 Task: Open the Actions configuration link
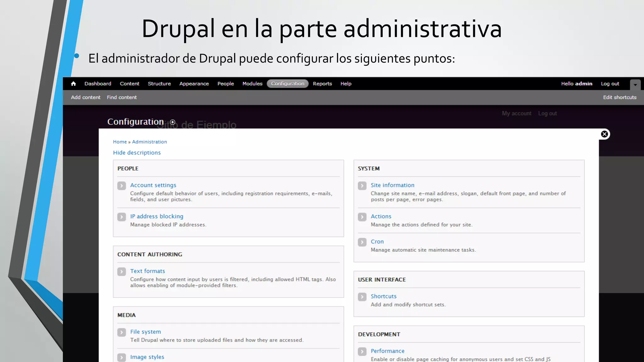tap(381, 216)
